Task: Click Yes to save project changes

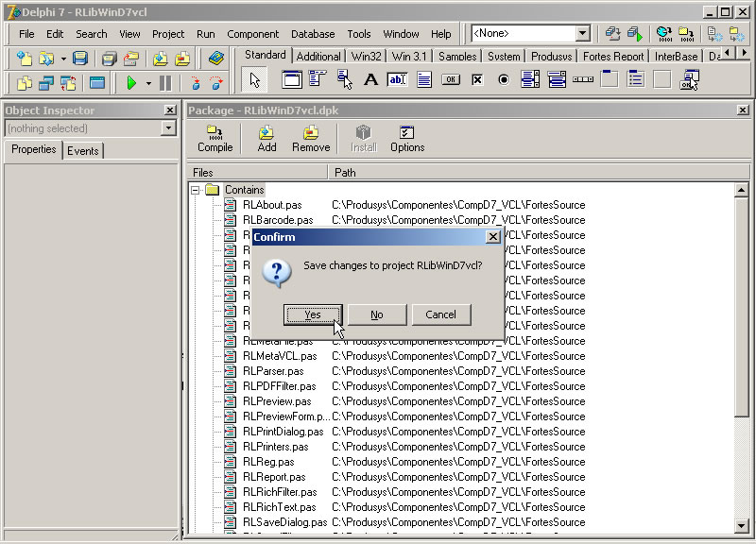Action: pyautogui.click(x=313, y=314)
